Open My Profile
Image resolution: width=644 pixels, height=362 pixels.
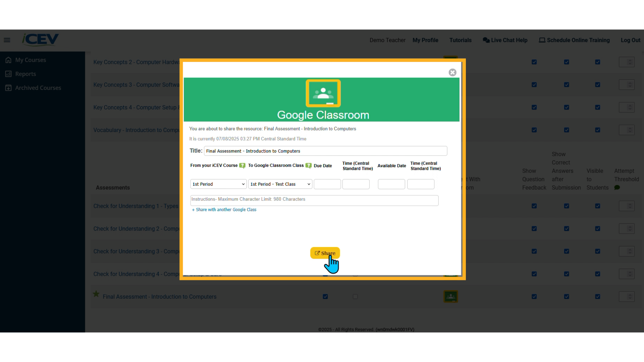tap(425, 40)
